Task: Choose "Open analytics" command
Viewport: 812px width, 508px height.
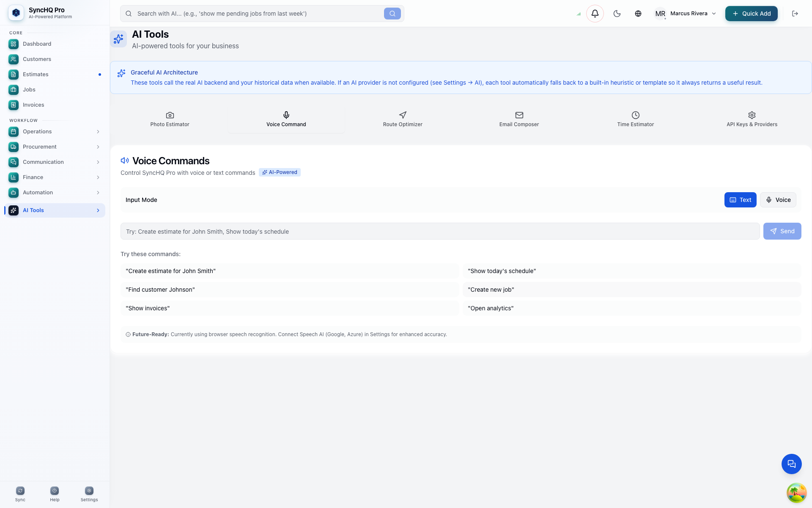Action: (x=632, y=308)
